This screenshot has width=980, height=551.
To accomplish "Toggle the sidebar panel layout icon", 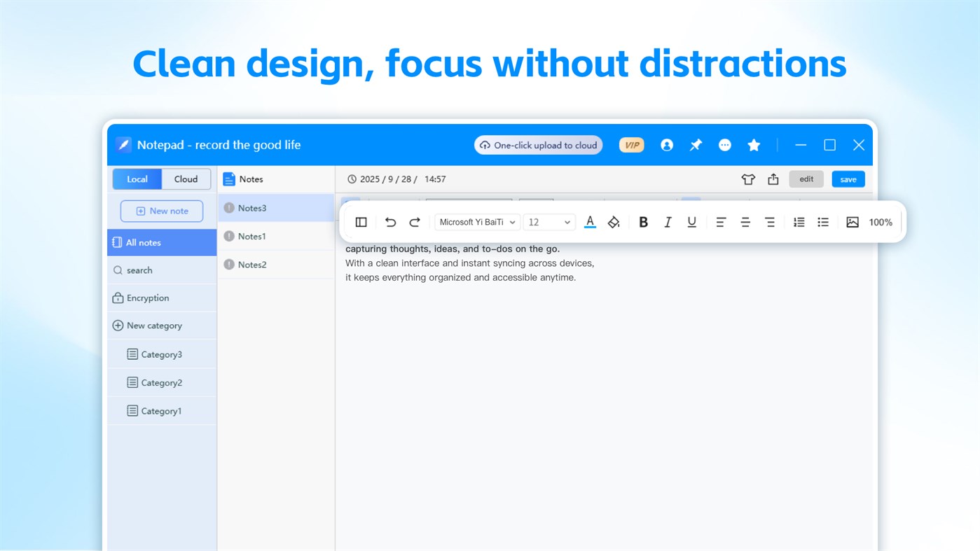I will pyautogui.click(x=361, y=222).
